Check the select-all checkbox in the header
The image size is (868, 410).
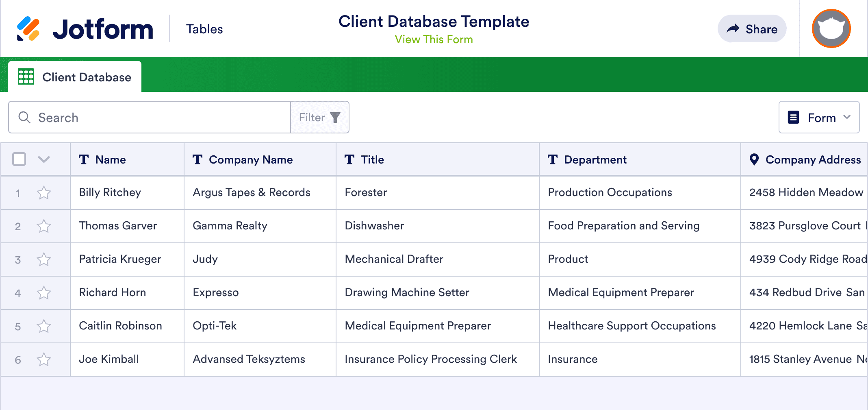coord(19,159)
